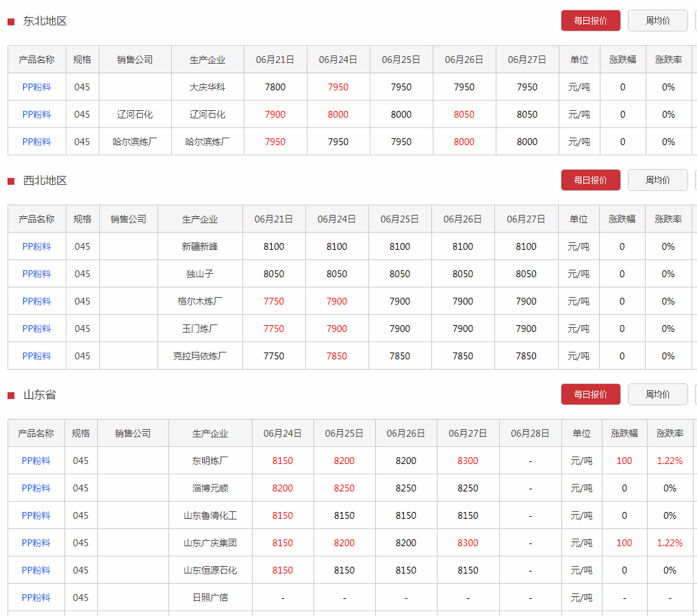Click red 8150 price in 东明炼厂 row
The height and width of the screenshot is (616, 697).
tap(283, 461)
